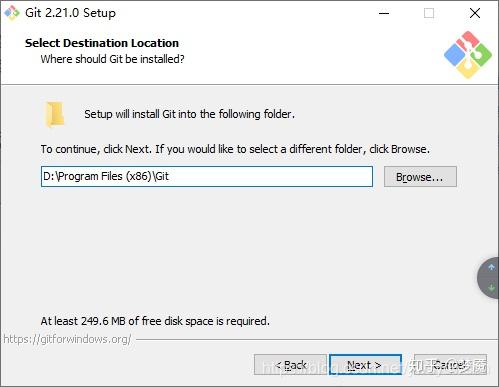Image resolution: width=499 pixels, height=387 pixels.
Task: Cancel the Git installation
Action: [x=450, y=365]
